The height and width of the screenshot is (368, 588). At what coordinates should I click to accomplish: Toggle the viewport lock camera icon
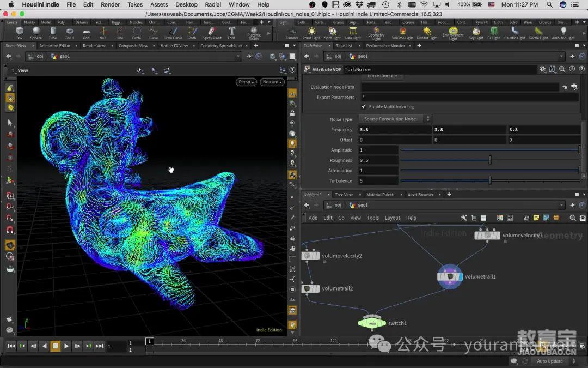point(292,113)
